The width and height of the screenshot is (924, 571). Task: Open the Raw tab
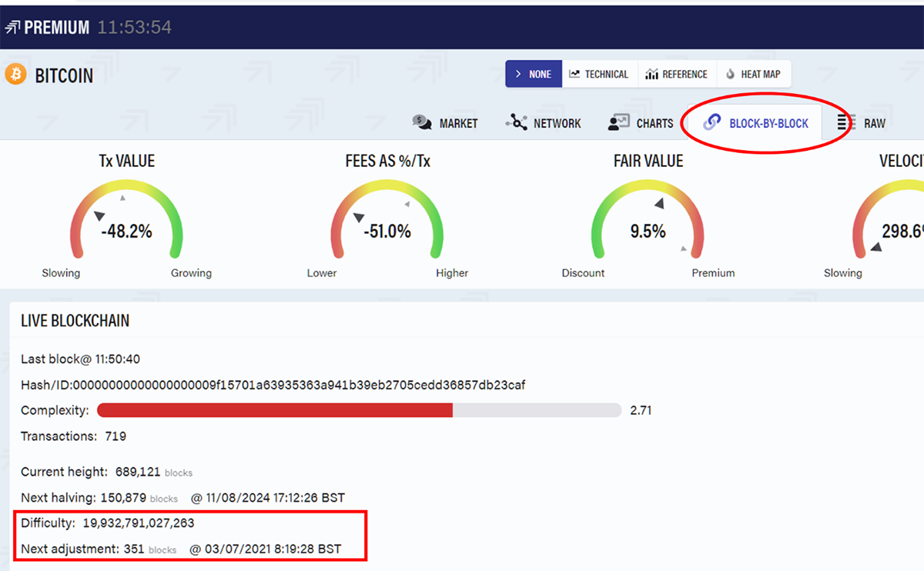861,123
